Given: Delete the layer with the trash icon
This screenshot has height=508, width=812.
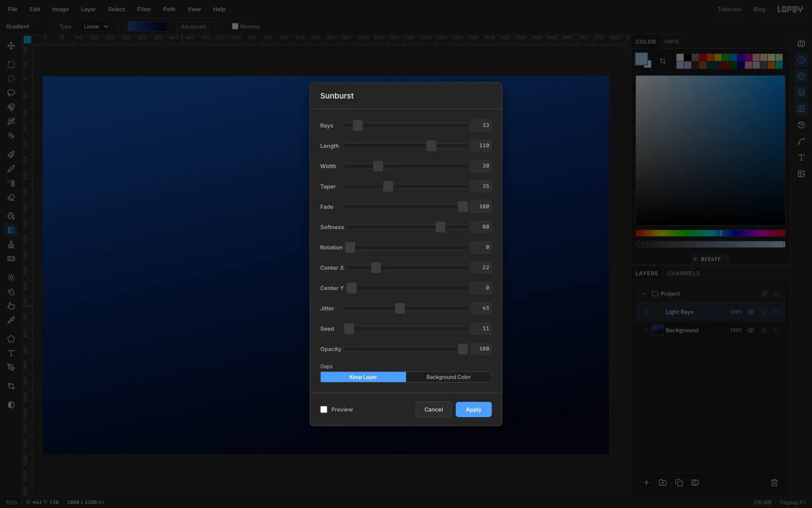Looking at the screenshot, I should pyautogui.click(x=774, y=483).
